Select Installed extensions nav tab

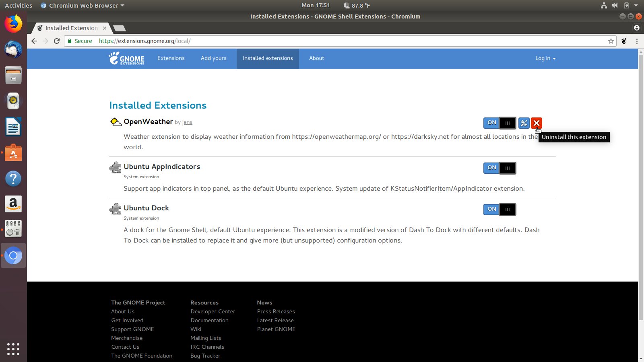coord(268,58)
